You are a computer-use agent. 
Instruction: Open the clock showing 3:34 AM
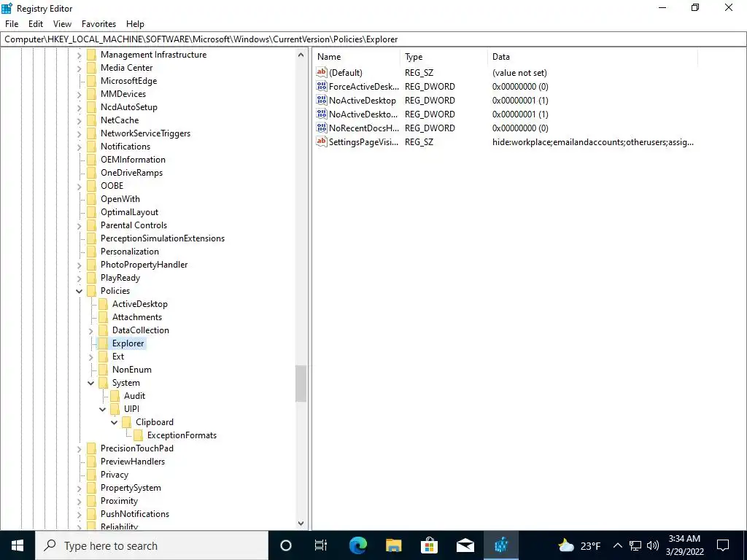point(684,545)
